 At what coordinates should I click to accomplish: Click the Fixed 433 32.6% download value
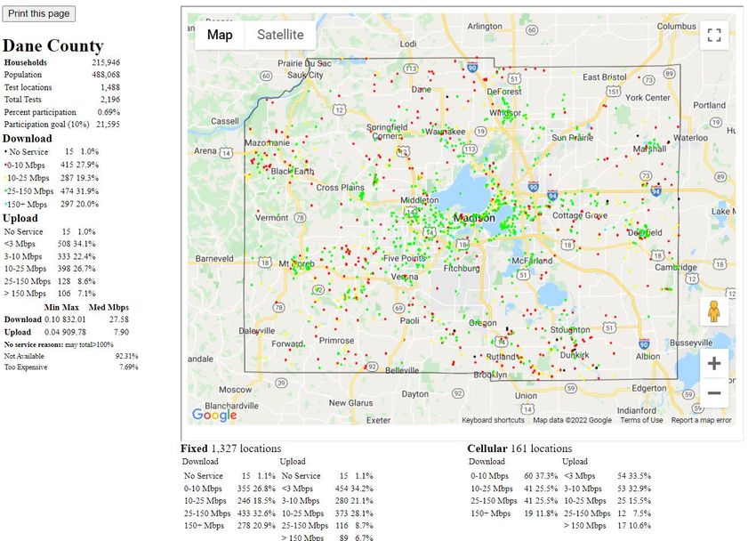click(256, 513)
